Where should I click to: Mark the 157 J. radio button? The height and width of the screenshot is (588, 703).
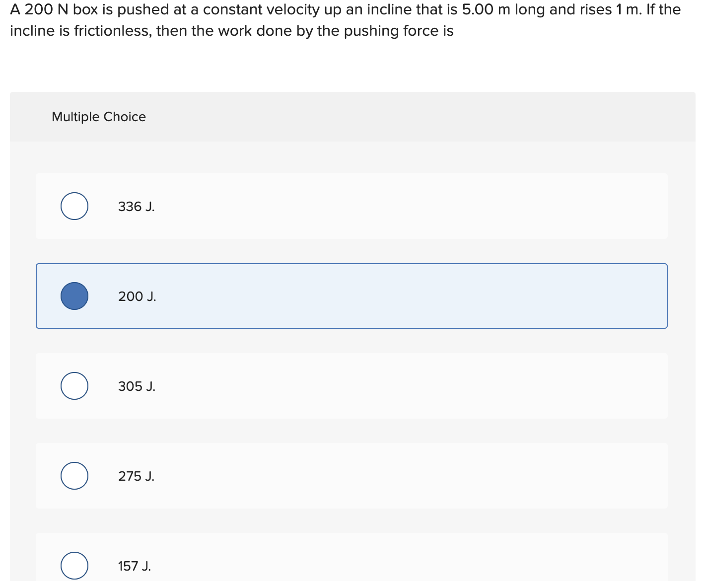coord(74,565)
